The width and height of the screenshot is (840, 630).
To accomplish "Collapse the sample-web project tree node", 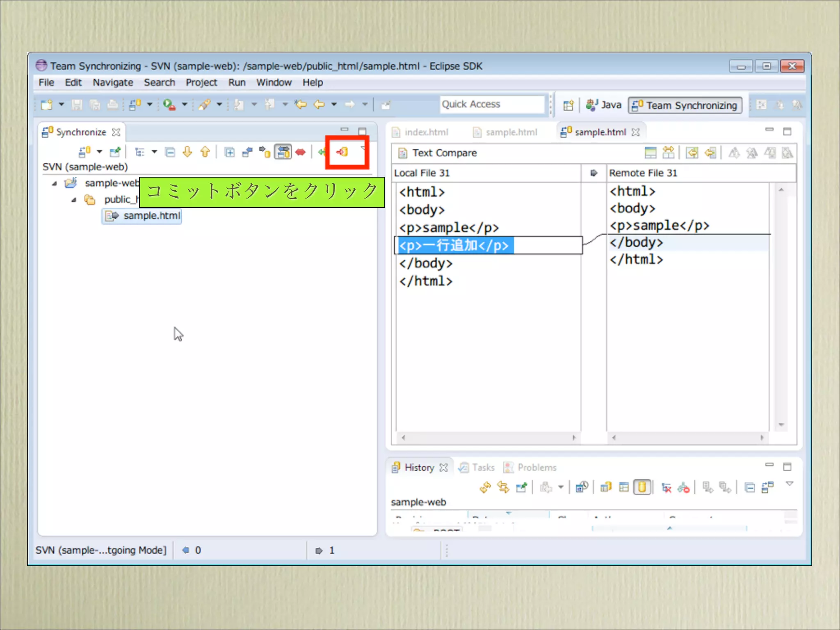I will tap(55, 183).
